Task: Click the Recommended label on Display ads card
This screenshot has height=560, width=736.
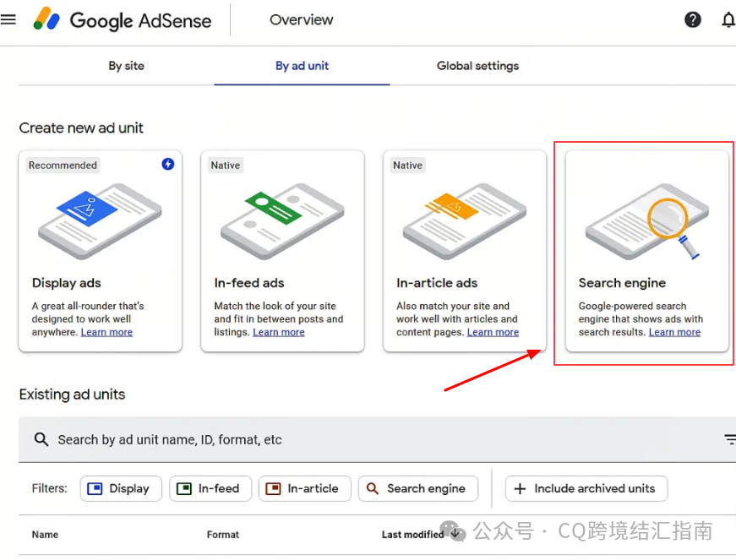Action: 63,165
